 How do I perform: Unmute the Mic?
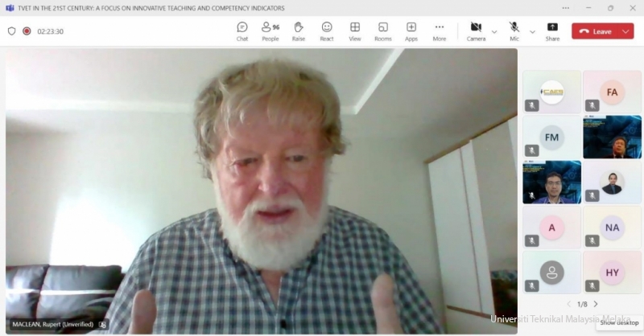514,31
